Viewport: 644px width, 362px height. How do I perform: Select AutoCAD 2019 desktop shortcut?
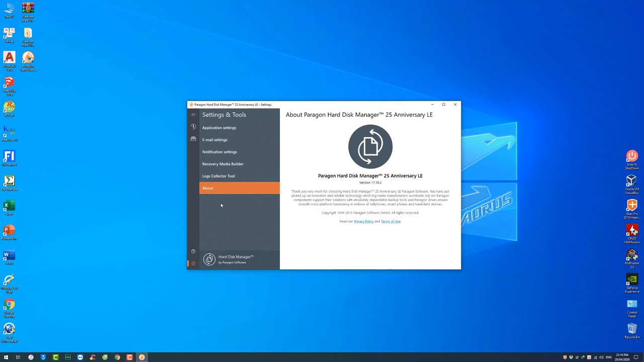pyautogui.click(x=9, y=61)
